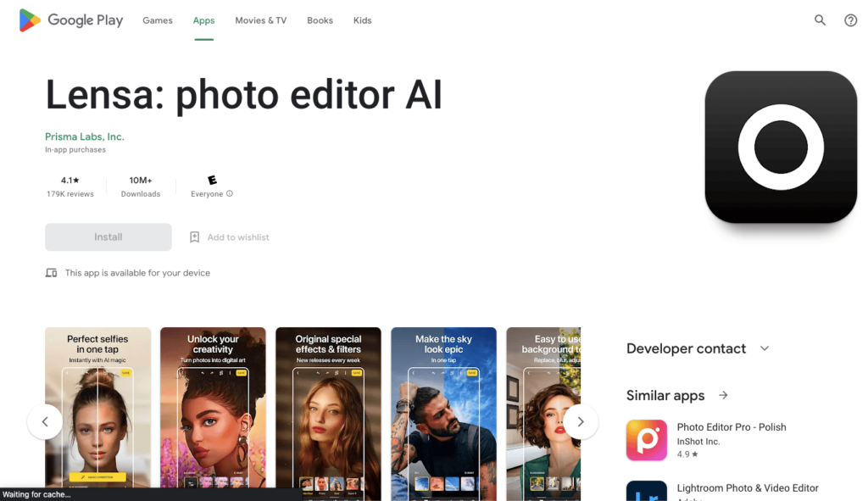Select the Apps tab
This screenshot has width=868, height=501.
click(203, 20)
